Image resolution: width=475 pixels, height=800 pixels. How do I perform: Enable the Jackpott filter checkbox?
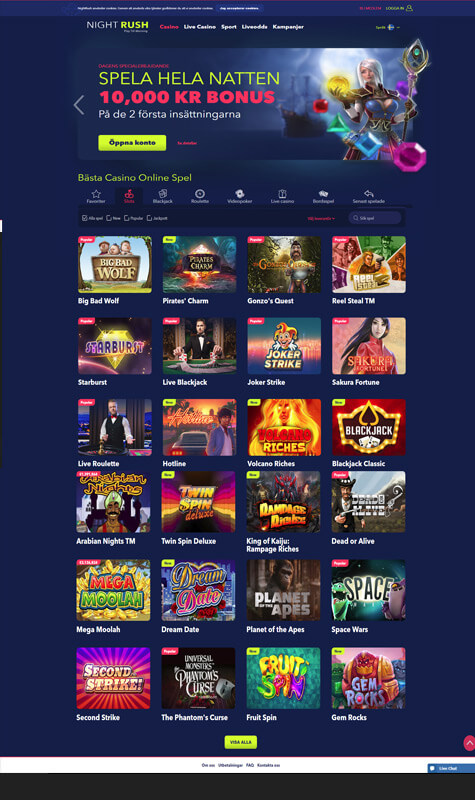[149, 218]
